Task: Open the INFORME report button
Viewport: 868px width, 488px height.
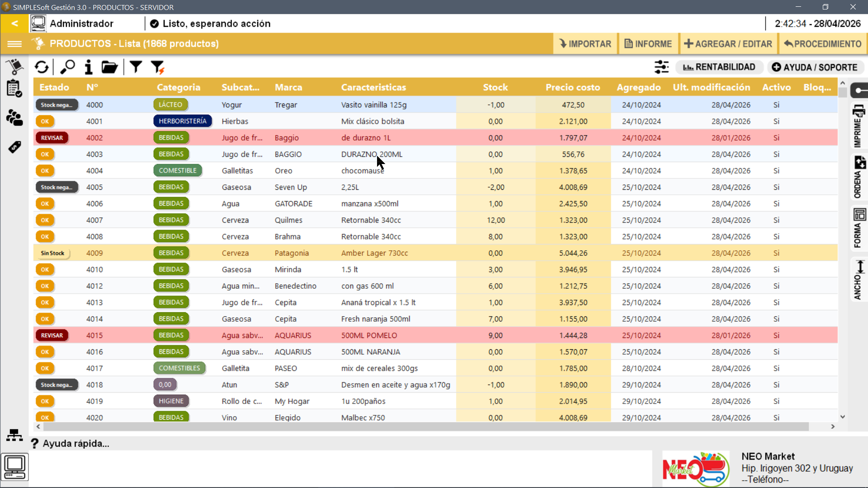Action: coord(648,44)
